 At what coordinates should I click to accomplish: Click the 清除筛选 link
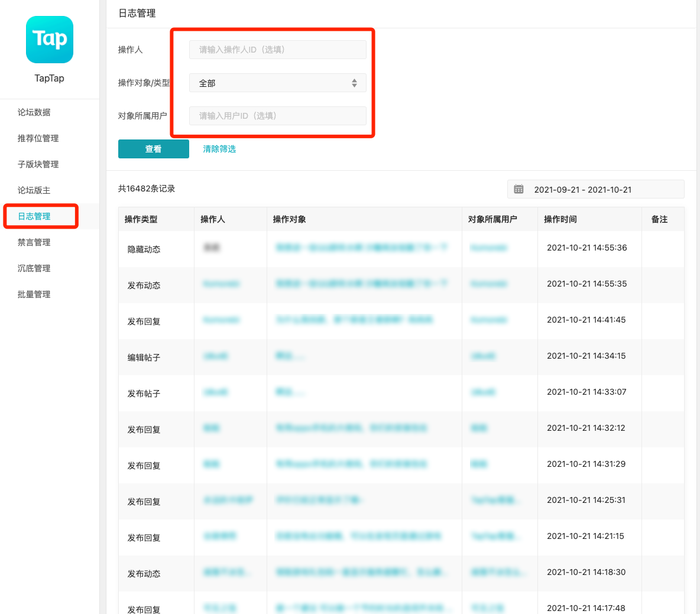[x=219, y=149]
